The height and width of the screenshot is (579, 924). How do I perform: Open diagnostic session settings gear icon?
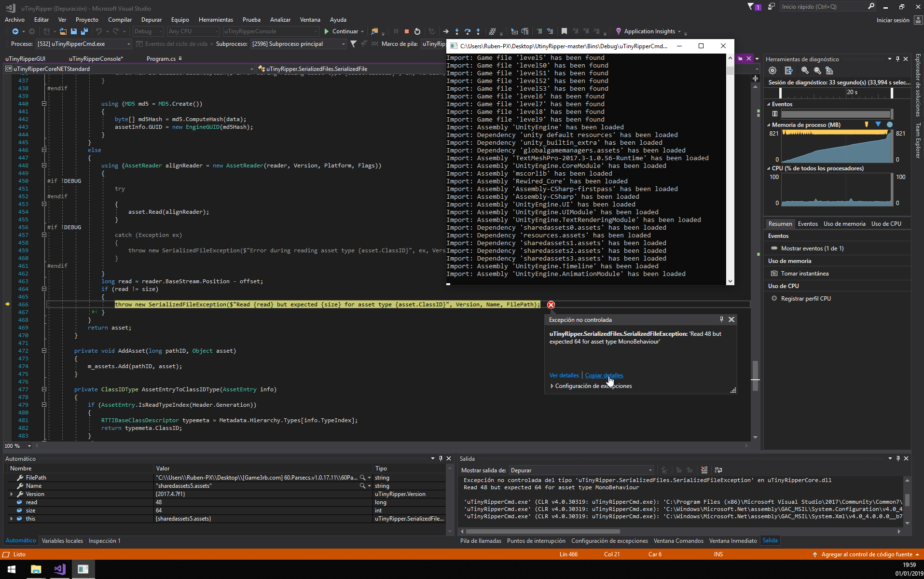point(772,70)
